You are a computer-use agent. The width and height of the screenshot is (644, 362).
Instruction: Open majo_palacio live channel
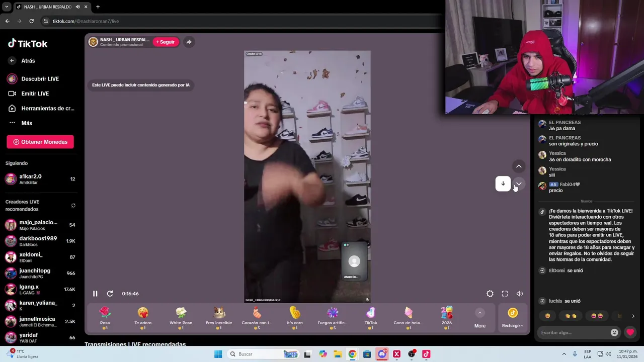40,225
